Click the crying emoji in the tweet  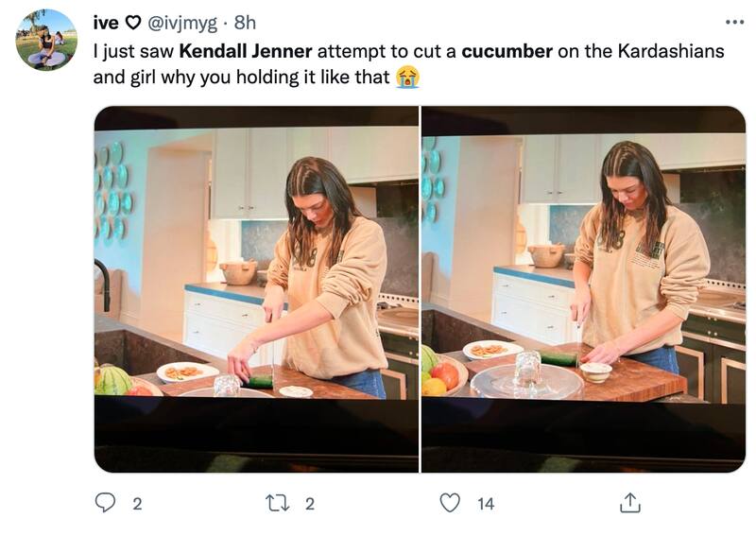click(x=407, y=78)
